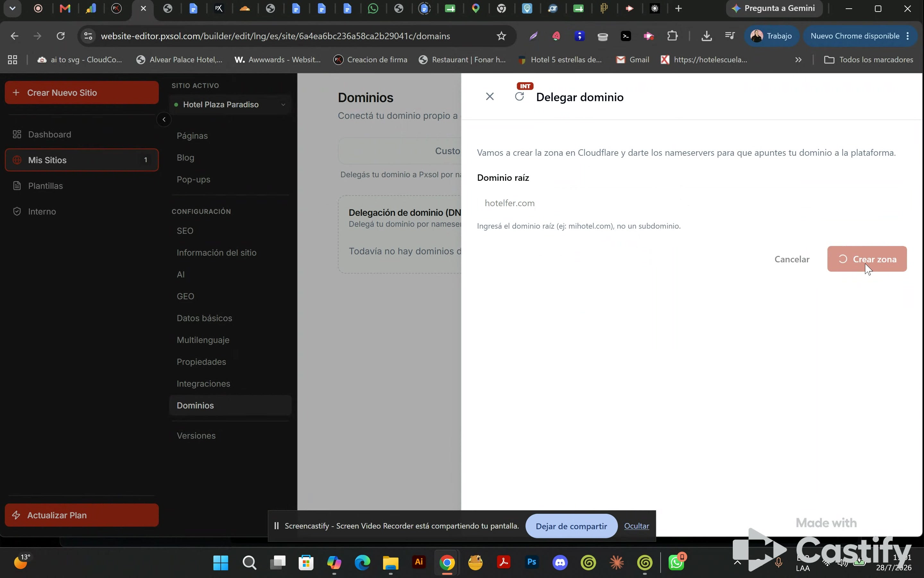924x578 pixels.
Task: Click the Crear zona button
Action: [x=867, y=259]
